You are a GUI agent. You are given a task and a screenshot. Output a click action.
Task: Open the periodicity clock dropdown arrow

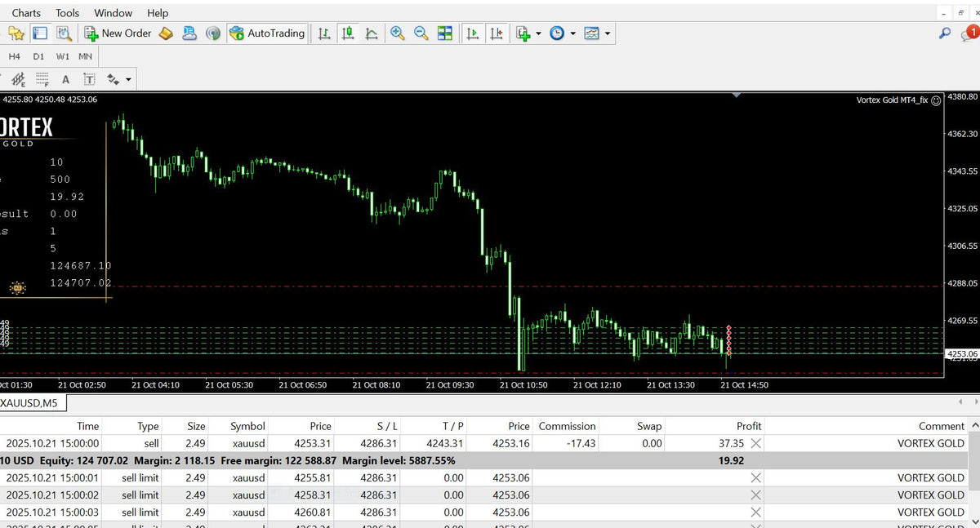[572, 34]
